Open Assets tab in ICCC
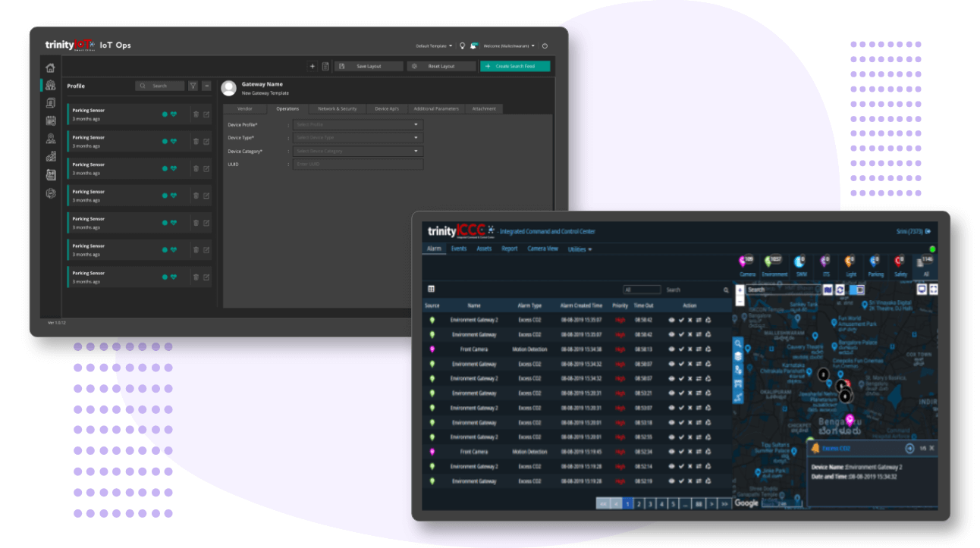 click(484, 249)
